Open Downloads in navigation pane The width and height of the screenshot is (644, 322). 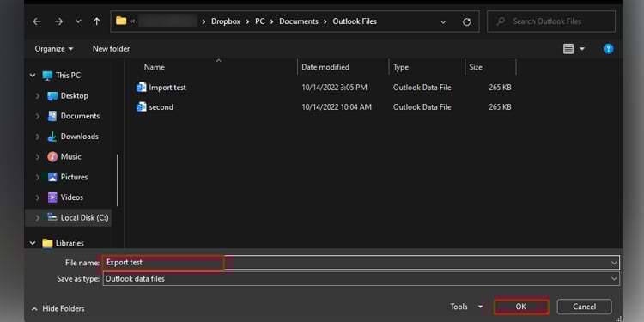tap(80, 137)
